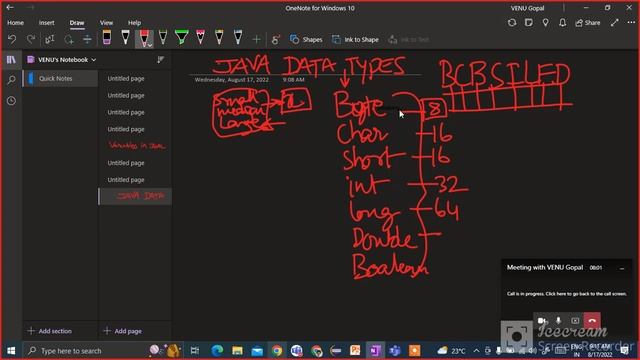Open the notifications bell
Viewport: 640px width, 360px height.
click(562, 23)
